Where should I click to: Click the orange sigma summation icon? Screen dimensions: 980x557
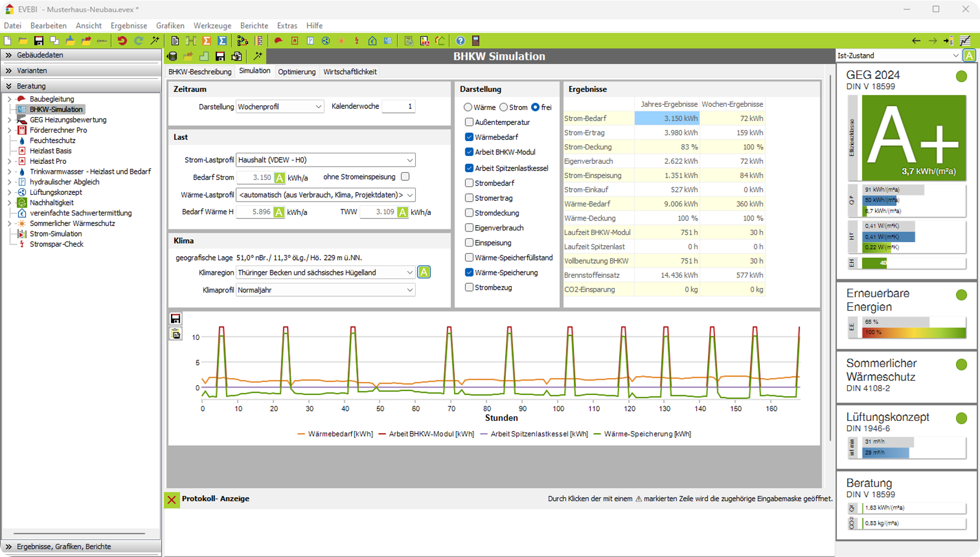click(207, 41)
